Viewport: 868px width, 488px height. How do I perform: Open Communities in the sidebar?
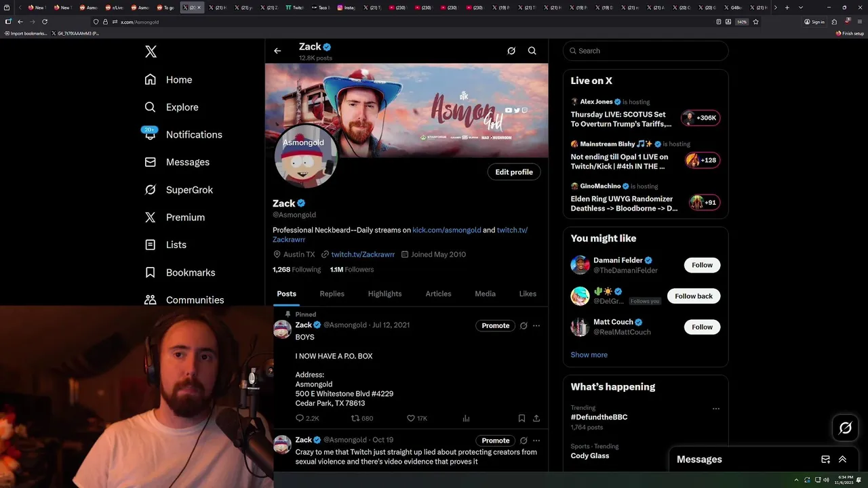point(184,300)
